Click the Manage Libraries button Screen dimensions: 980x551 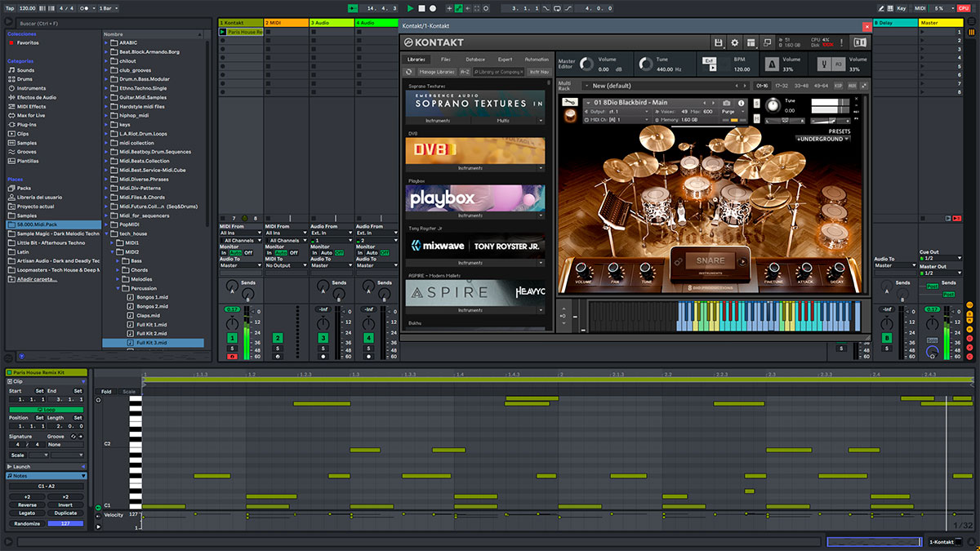click(436, 72)
